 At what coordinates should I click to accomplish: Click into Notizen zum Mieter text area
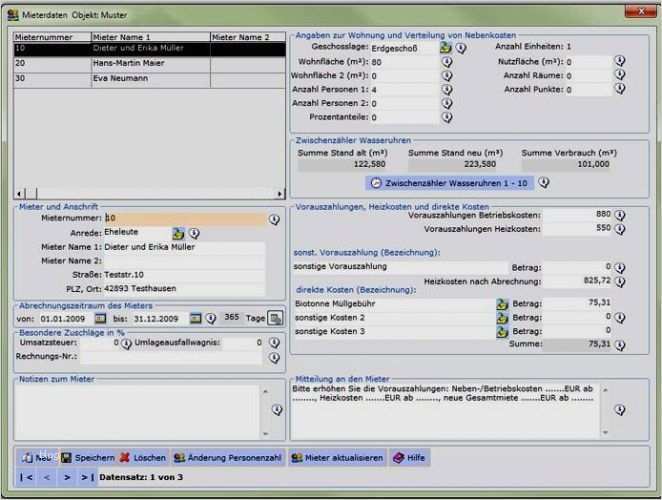(x=137, y=412)
